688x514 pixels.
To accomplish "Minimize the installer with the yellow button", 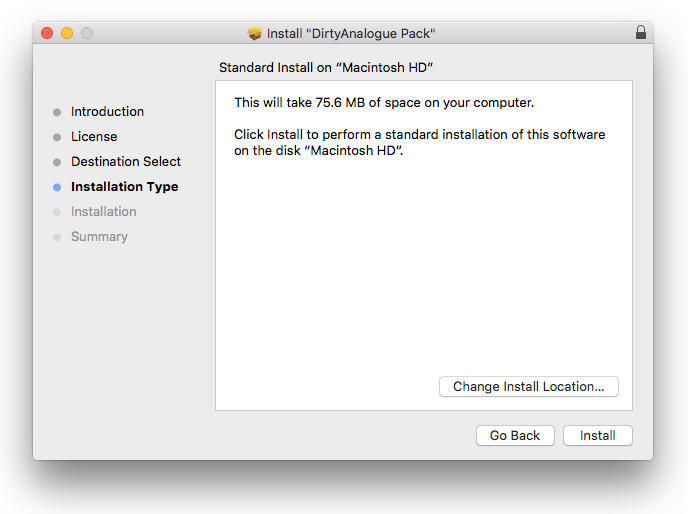I will pyautogui.click(x=67, y=33).
